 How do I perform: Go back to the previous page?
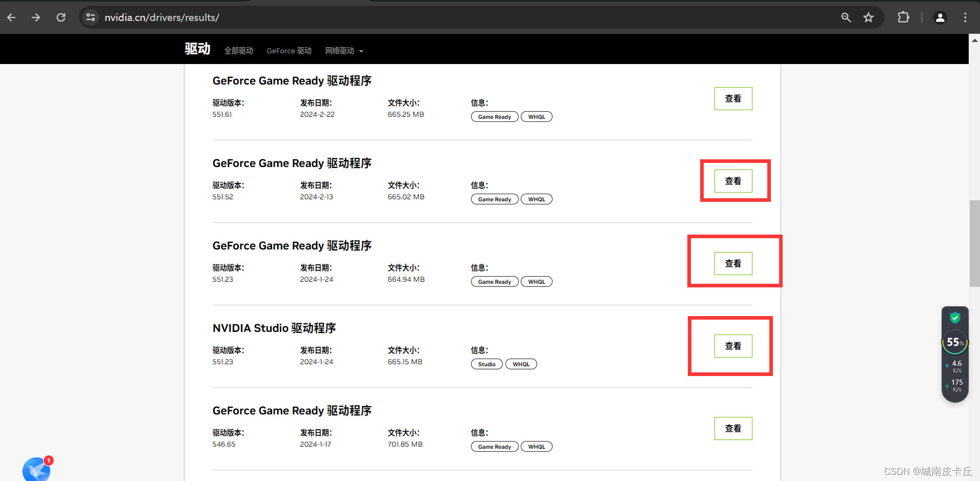coord(11,17)
